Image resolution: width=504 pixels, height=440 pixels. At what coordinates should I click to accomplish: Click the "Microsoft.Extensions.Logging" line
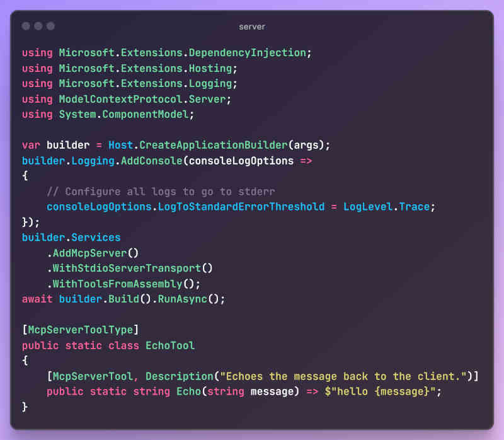(130, 84)
